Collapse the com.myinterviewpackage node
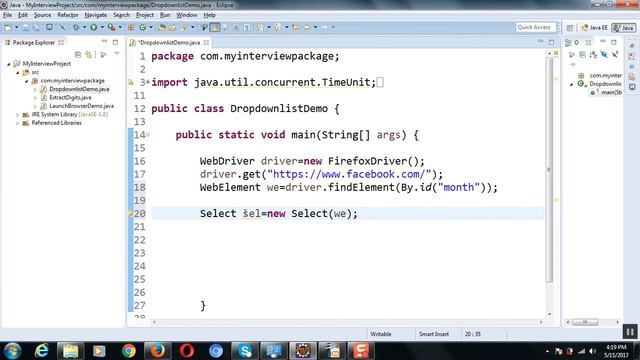 (27, 81)
